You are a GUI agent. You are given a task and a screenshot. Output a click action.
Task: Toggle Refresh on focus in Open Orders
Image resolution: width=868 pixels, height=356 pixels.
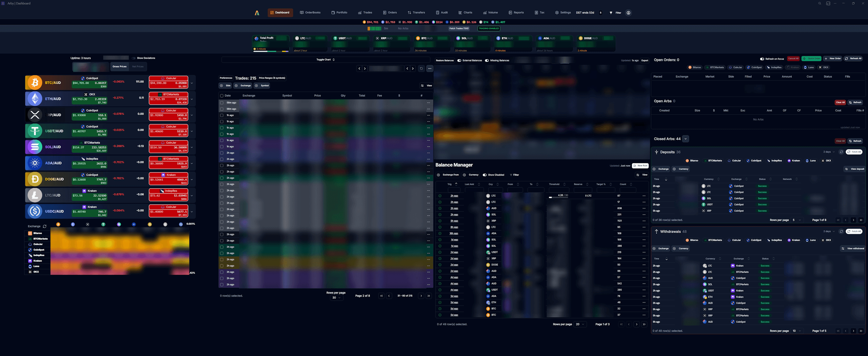click(761, 58)
